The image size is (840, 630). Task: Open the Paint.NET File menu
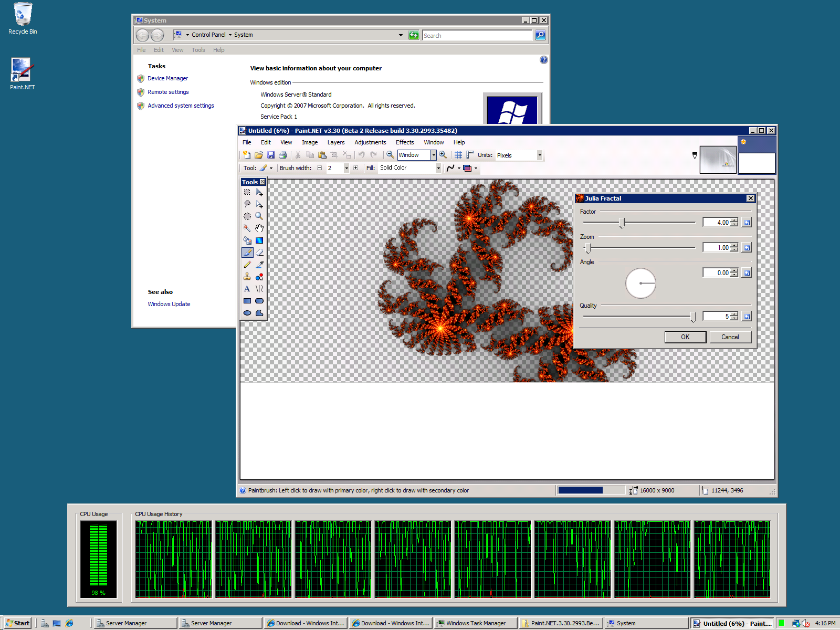pyautogui.click(x=247, y=142)
